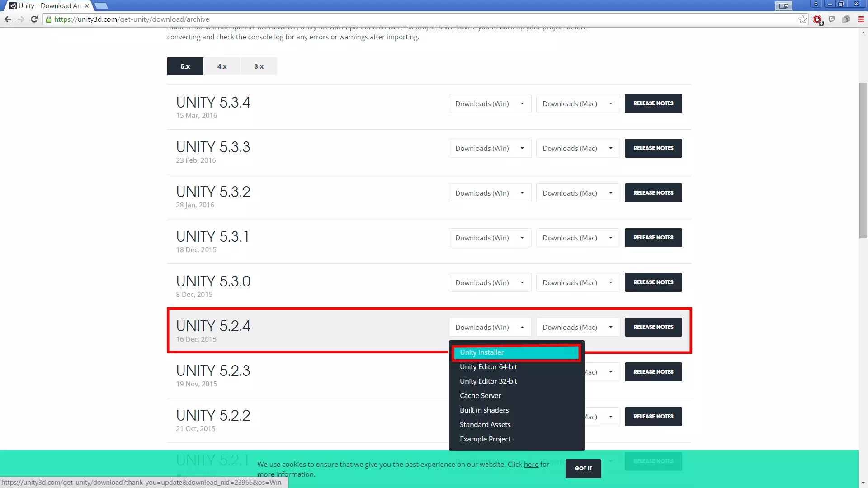Switch to the 4.x versions tab

point(222,66)
